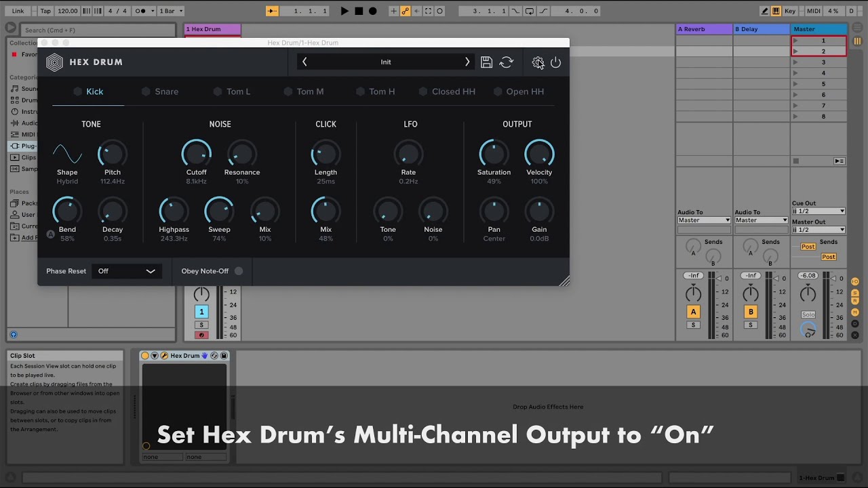
Task: Select the Closed HH tab
Action: click(447, 91)
